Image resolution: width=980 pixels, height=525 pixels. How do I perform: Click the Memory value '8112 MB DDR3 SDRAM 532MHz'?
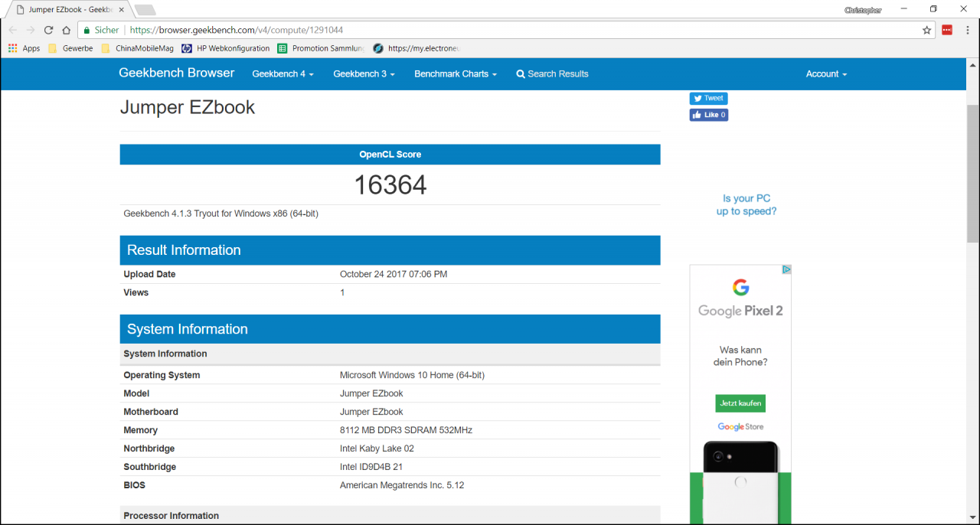[x=406, y=430]
